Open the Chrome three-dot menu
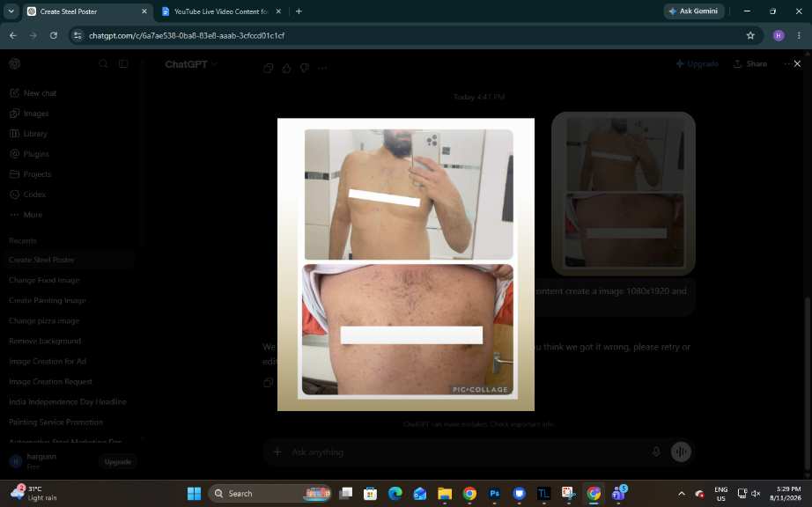The image size is (812, 507). tap(799, 36)
